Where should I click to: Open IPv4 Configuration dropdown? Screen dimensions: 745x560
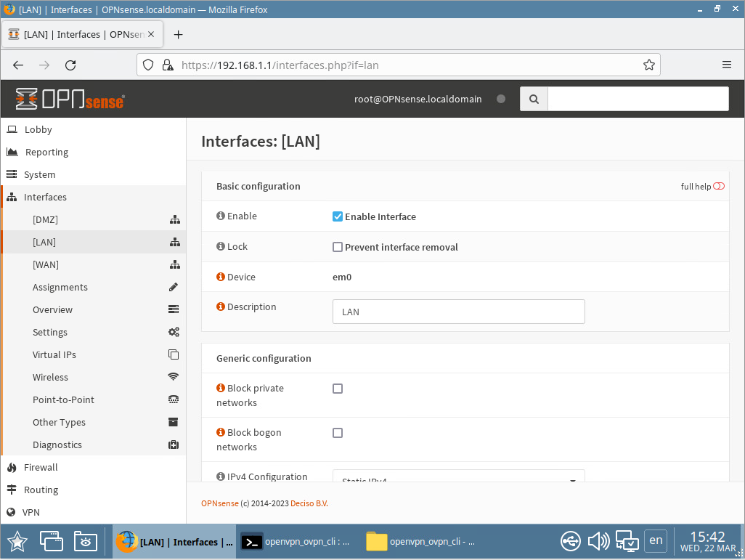coord(458,477)
